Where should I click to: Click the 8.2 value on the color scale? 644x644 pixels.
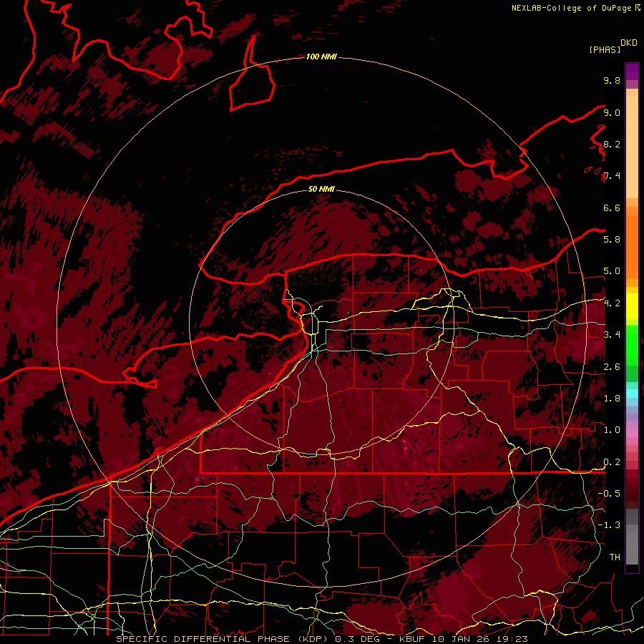[612, 144]
